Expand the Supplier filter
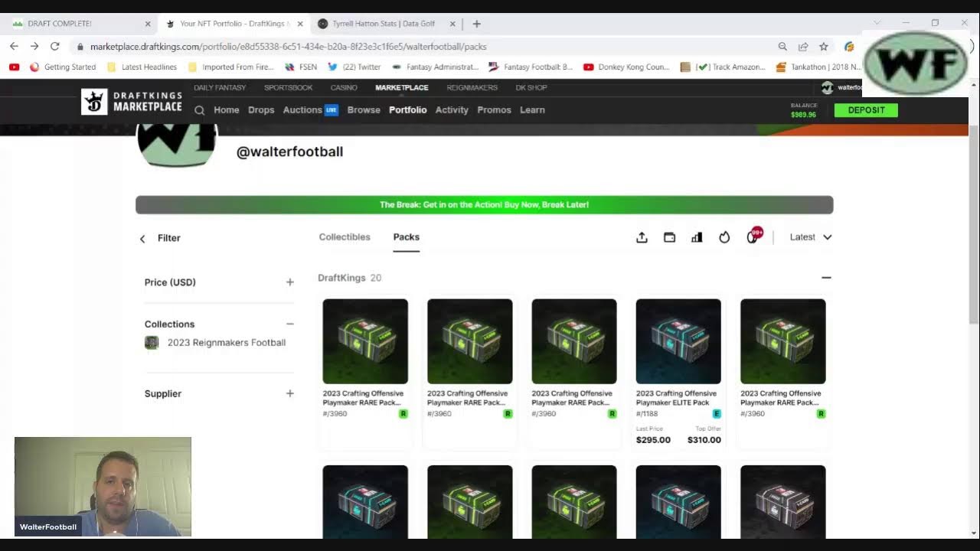 (x=290, y=394)
